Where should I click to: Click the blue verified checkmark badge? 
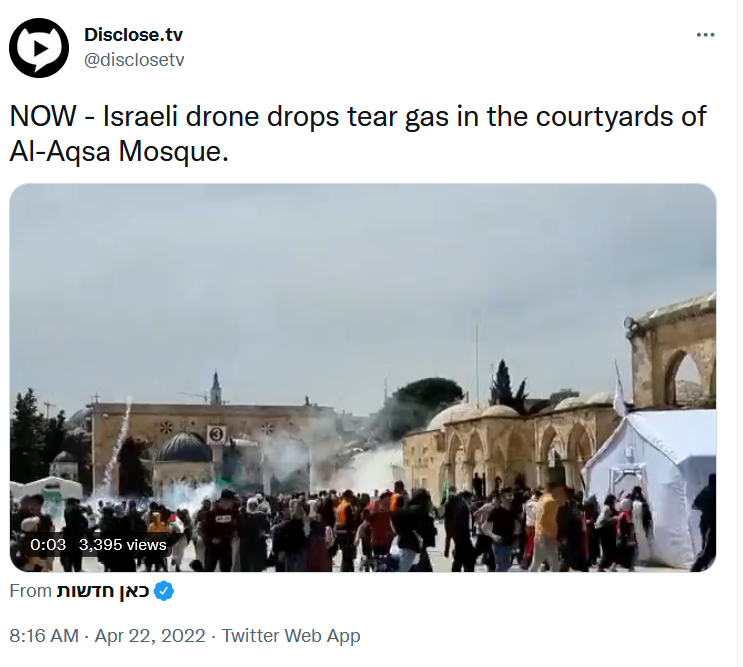click(x=164, y=591)
